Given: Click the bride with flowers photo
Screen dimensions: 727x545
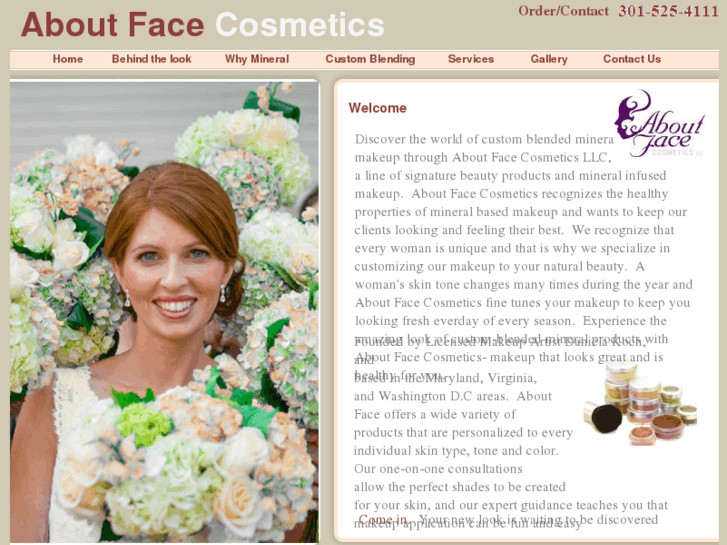Looking at the screenshot, I should [165, 311].
